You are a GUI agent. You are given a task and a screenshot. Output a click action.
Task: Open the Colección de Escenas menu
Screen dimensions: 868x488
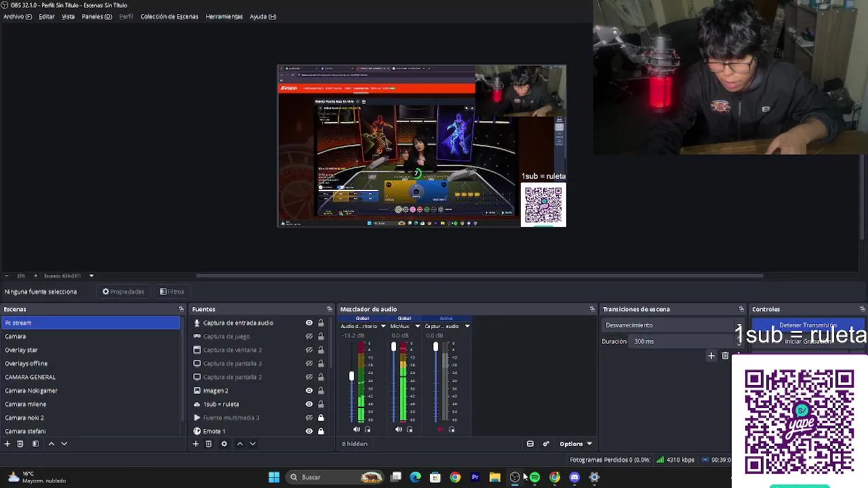click(x=170, y=16)
